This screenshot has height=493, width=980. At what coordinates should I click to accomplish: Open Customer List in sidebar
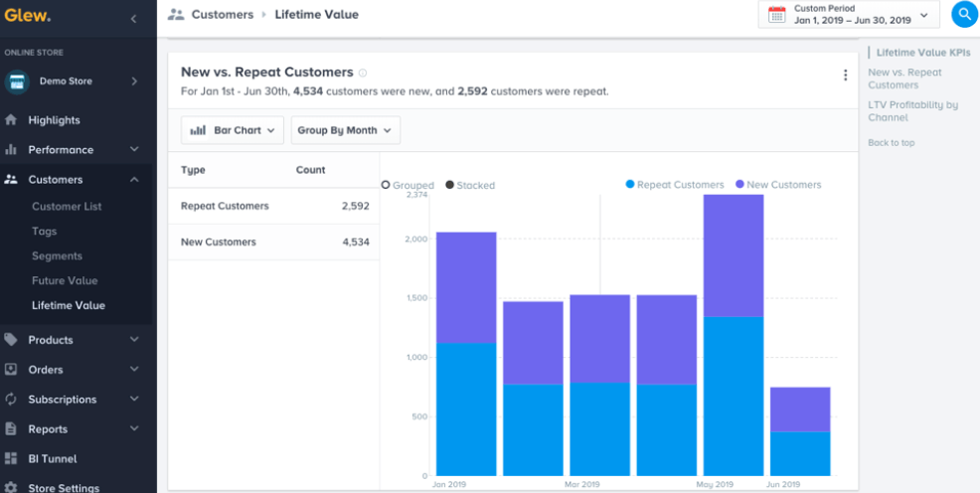pos(67,206)
